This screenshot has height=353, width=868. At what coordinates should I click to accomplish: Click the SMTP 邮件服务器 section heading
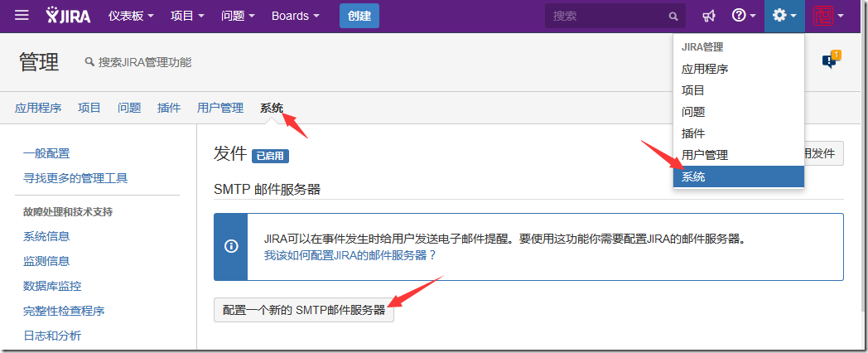pos(267,189)
